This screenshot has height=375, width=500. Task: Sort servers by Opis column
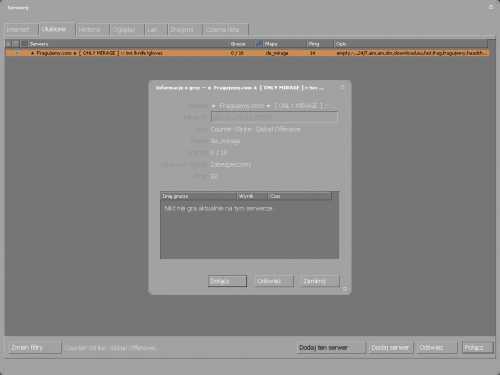[x=411, y=44]
